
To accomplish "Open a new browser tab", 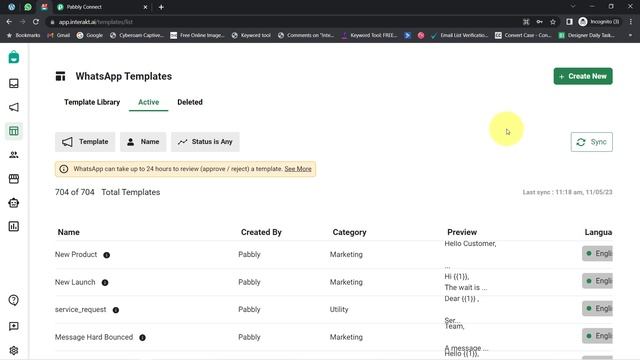I will pyautogui.click(x=161, y=7).
